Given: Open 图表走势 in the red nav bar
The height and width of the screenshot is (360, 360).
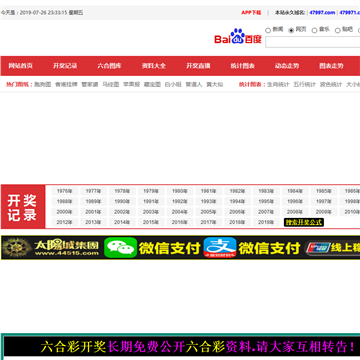Looking at the screenshot, I should [331, 66].
